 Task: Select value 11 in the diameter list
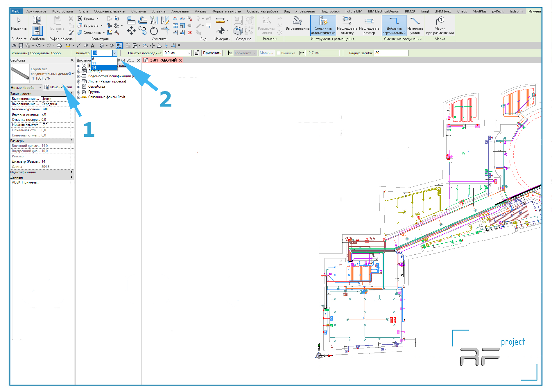(104, 63)
